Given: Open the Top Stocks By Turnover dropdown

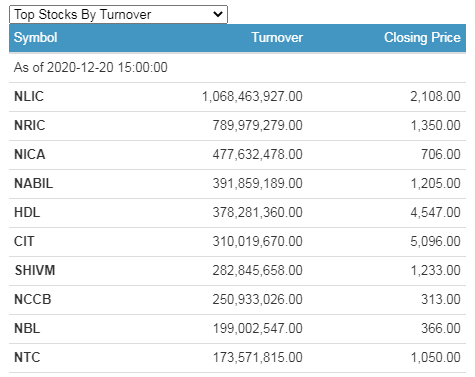Looking at the screenshot, I should click(x=118, y=14).
